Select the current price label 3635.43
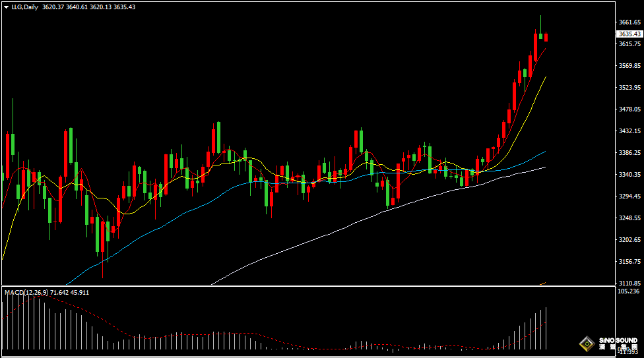 [629, 34]
